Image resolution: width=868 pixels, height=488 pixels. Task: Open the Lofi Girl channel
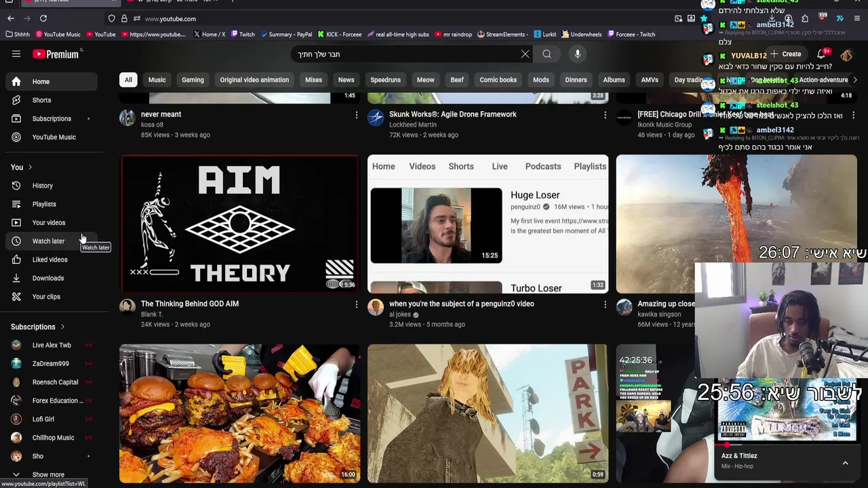pyautogui.click(x=53, y=419)
